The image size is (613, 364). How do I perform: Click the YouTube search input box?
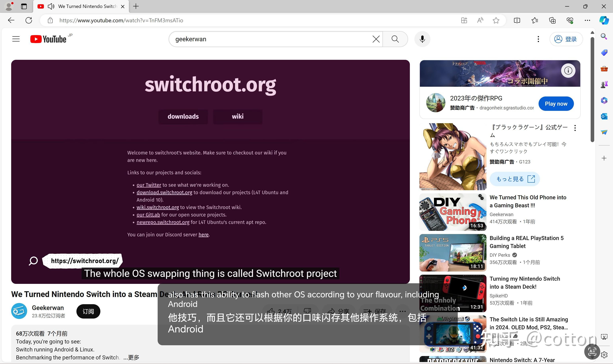(273, 39)
